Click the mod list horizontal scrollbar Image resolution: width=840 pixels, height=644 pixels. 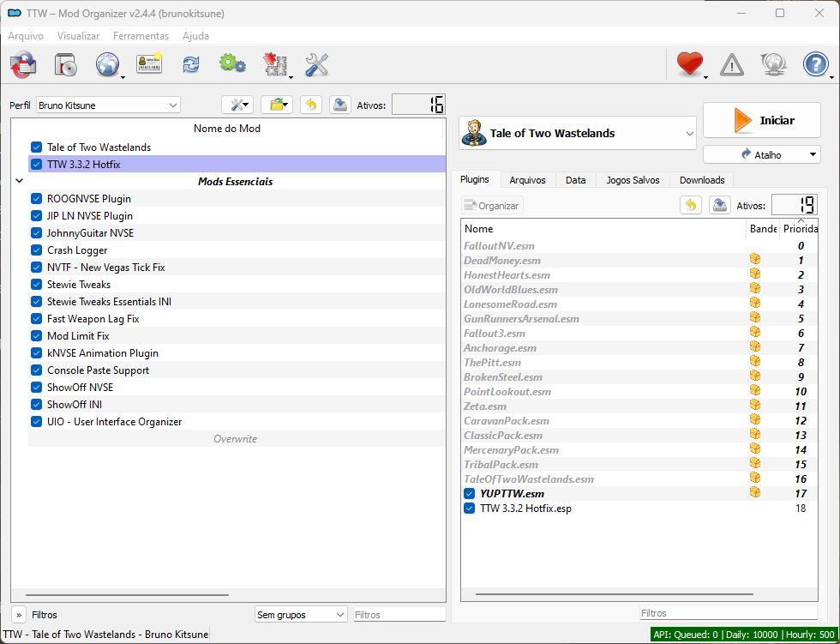click(x=127, y=595)
